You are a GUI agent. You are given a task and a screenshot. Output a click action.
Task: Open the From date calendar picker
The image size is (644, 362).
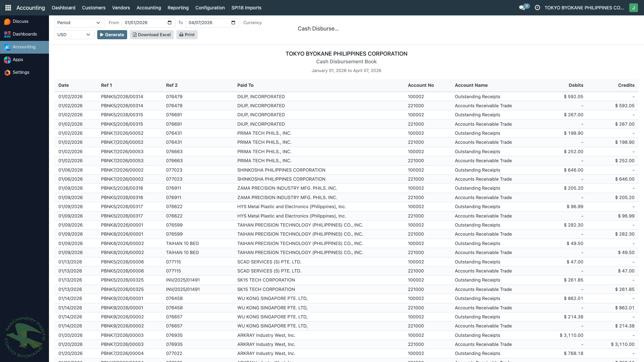[x=169, y=23]
